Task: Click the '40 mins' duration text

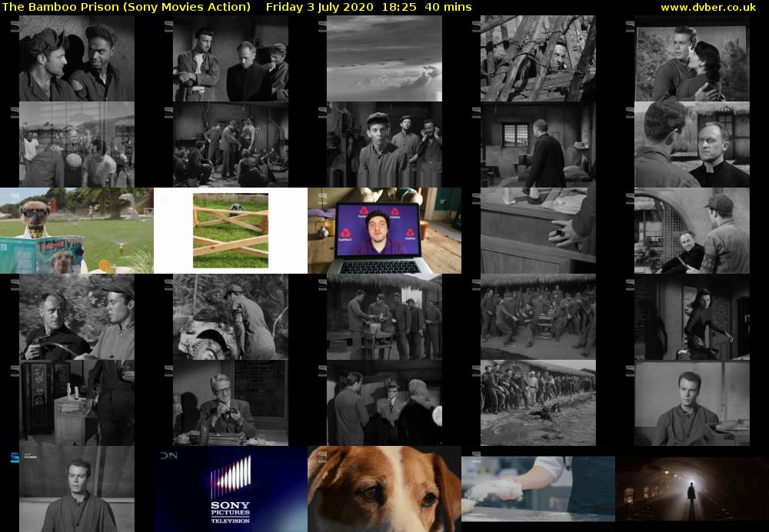Action: pyautogui.click(x=448, y=8)
